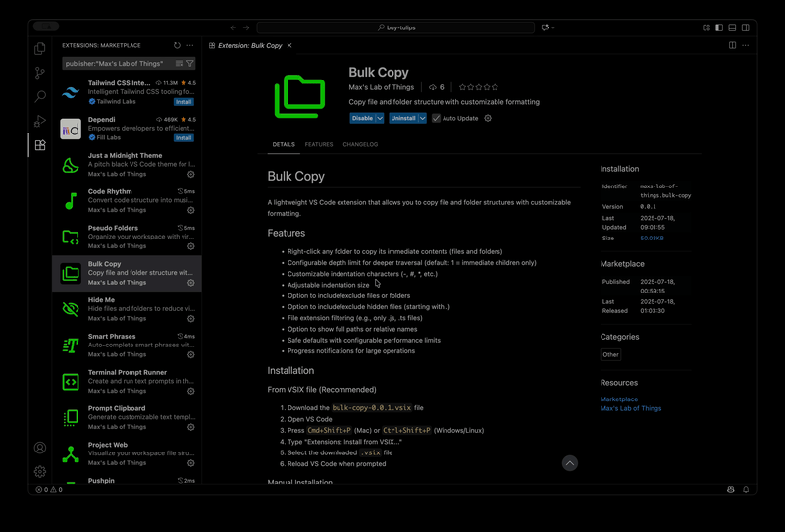
Task: Click manage gear for Prompt Clipboard
Action: tap(190, 427)
